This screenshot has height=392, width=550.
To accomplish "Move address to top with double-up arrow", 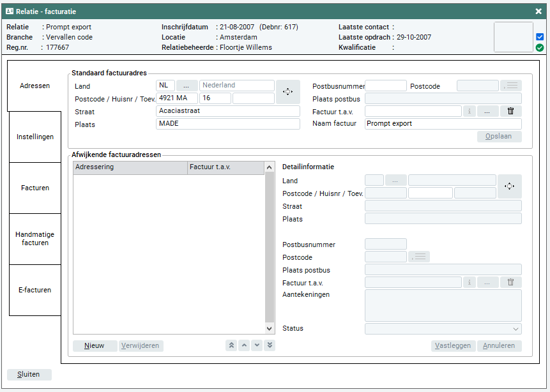I will [231, 345].
